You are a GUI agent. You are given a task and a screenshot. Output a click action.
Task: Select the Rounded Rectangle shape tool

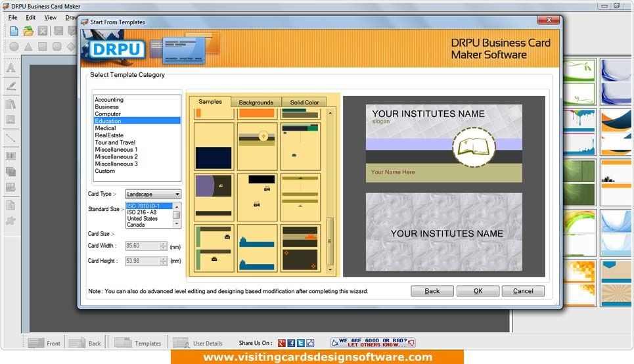tap(57, 47)
